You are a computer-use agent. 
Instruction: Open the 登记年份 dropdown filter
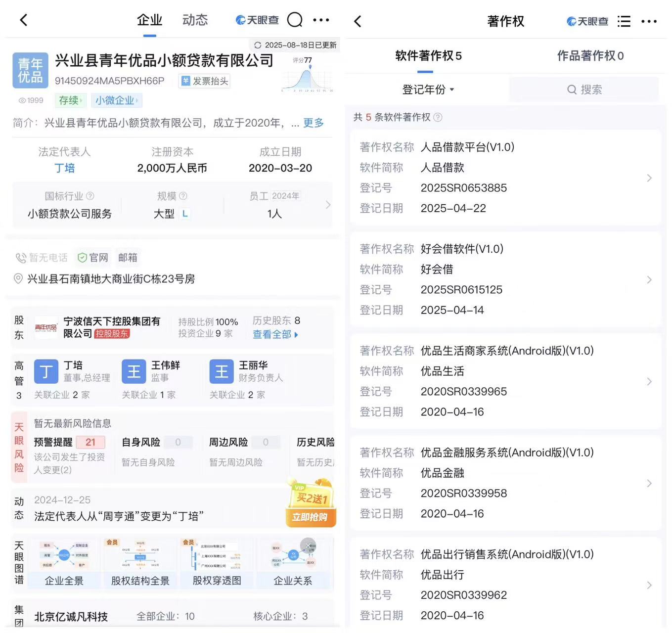(428, 90)
